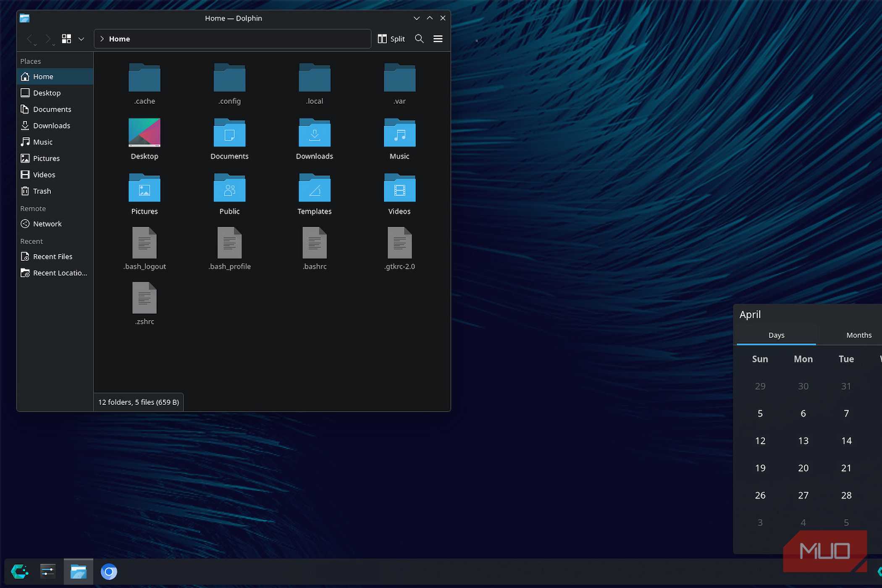882x588 pixels.
Task: Open the .cache folder
Action: tap(144, 78)
